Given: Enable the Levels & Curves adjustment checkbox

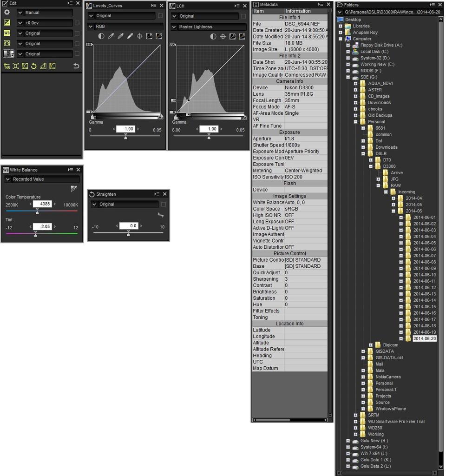Looking at the screenshot, I should (x=160, y=16).
